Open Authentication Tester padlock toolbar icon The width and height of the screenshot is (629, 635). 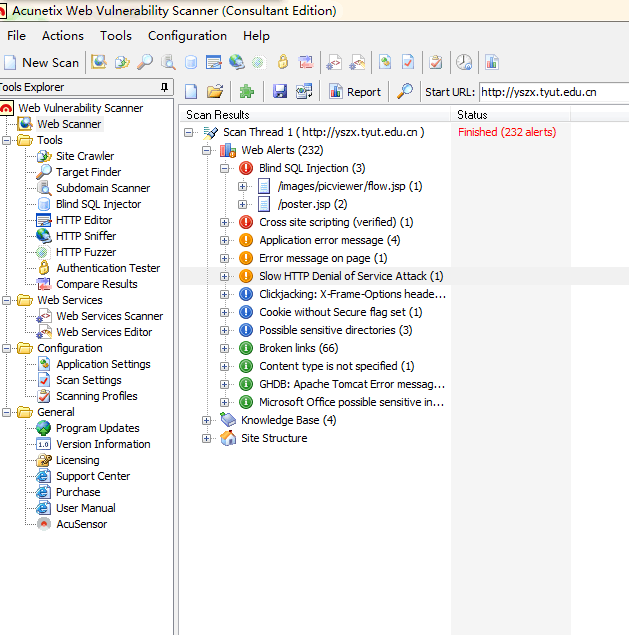click(x=283, y=62)
